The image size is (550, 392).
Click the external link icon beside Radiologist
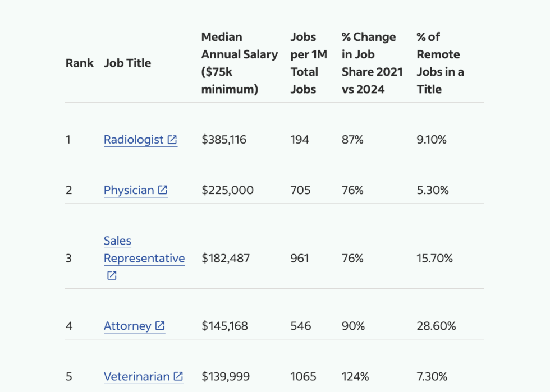click(x=172, y=140)
